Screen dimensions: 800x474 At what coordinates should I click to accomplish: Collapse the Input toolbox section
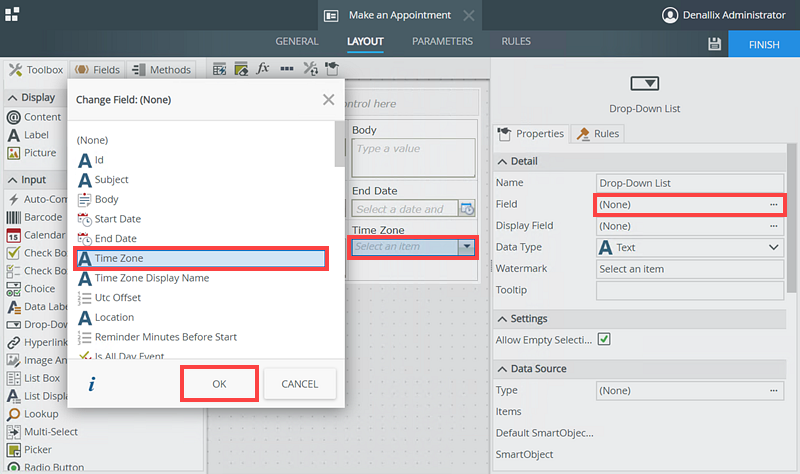[x=13, y=180]
